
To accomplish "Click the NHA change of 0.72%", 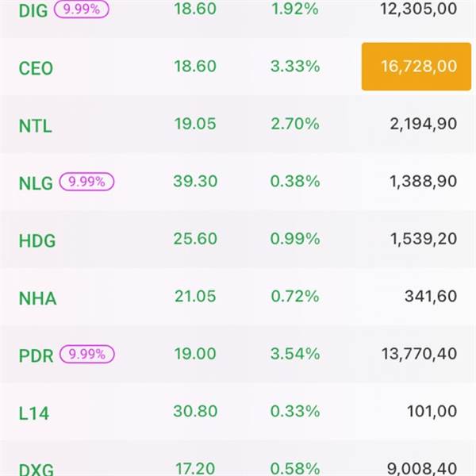I will (294, 297).
